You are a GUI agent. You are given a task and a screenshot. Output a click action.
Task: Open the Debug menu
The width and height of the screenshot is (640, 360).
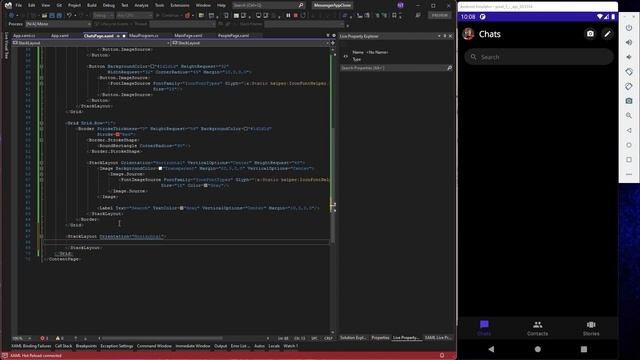[x=109, y=5]
